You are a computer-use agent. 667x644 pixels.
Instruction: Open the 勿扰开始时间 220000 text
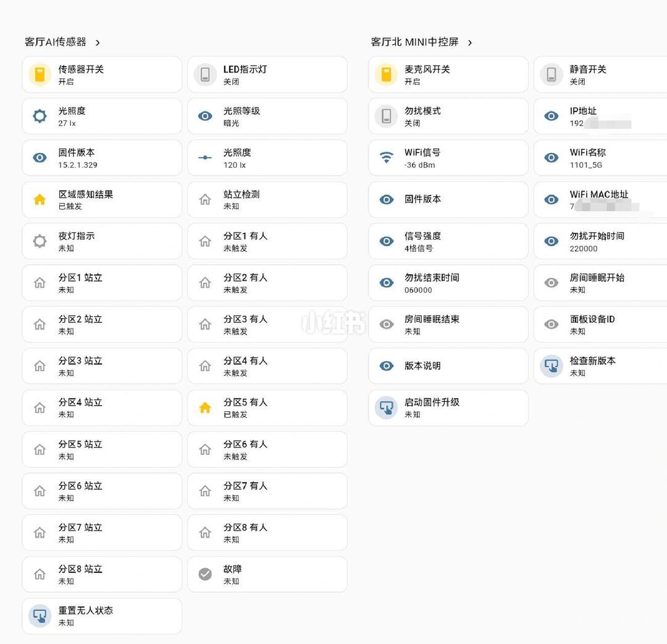(597, 241)
